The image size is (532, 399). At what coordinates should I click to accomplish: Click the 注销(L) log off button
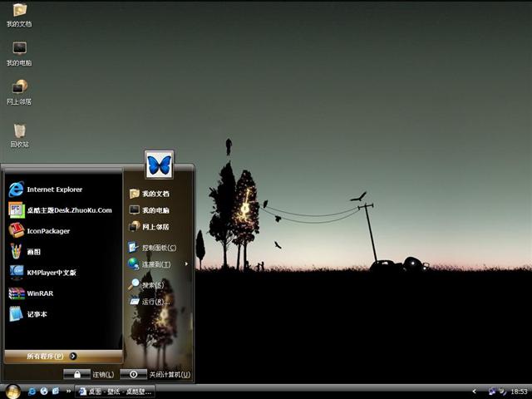pos(90,375)
